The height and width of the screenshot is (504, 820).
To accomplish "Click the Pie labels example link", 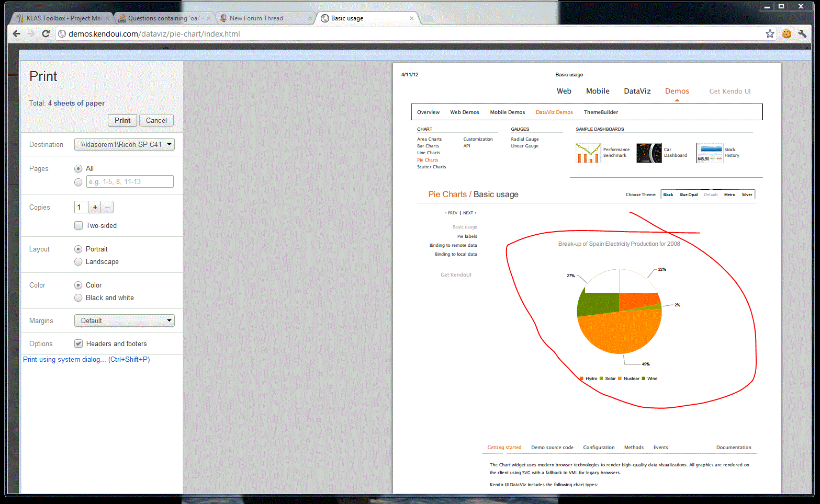I will click(467, 236).
